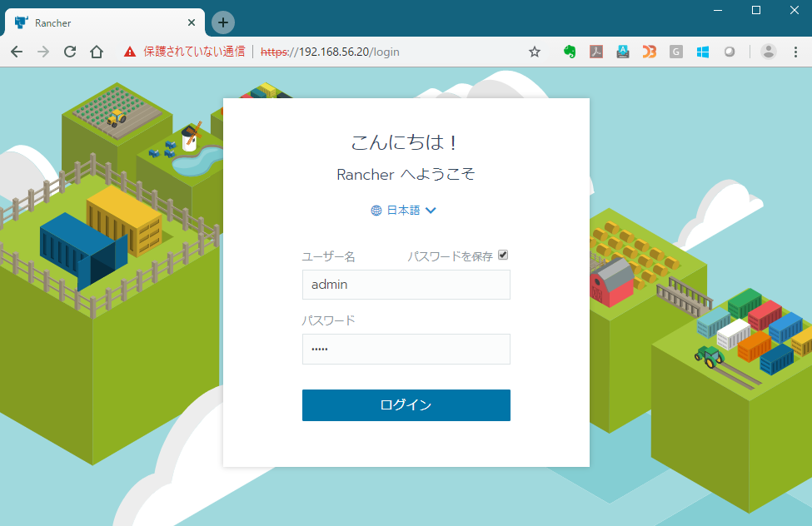Open the gray G extension icon

pyautogui.click(x=675, y=52)
